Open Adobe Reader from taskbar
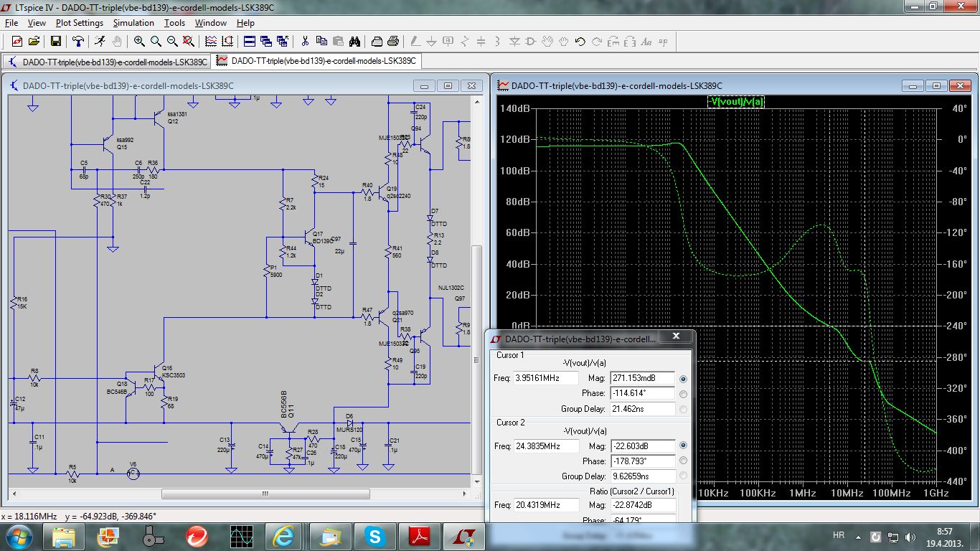Image resolution: width=980 pixels, height=551 pixels. (419, 536)
